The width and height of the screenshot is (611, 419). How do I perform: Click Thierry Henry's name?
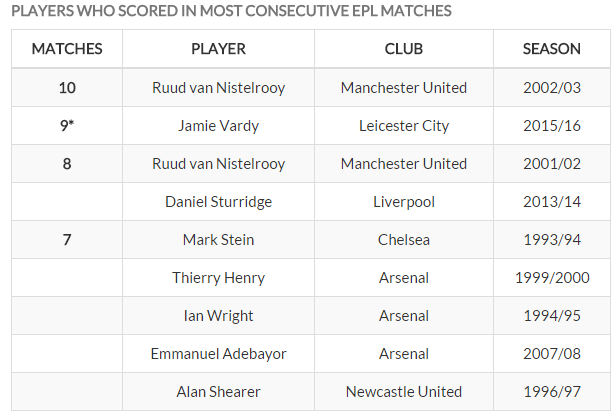(x=218, y=278)
